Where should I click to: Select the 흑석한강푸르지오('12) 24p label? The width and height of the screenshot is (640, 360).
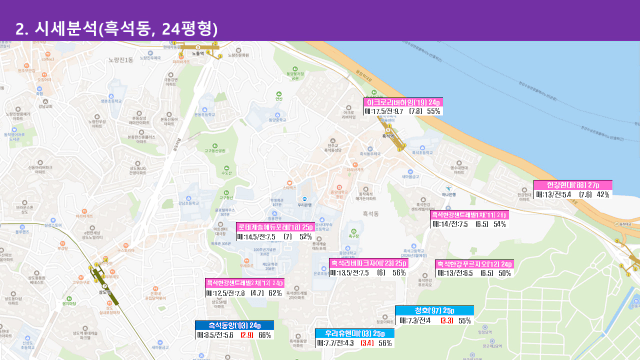pos(474,264)
